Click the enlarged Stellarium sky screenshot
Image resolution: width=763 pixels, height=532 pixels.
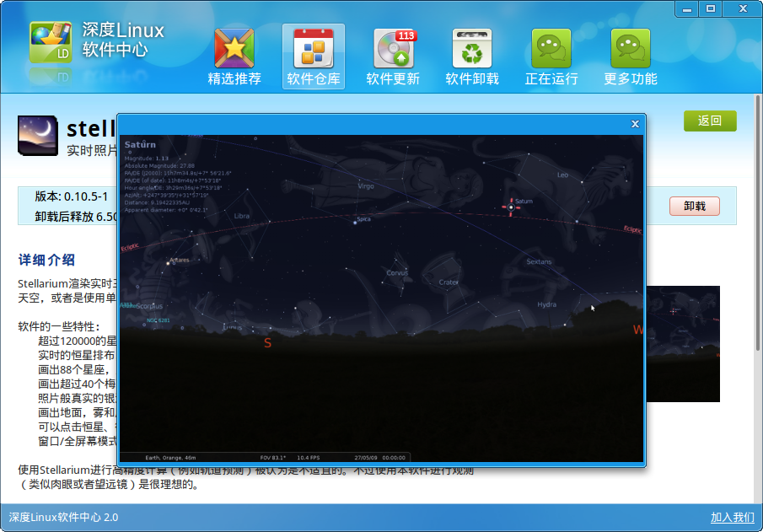tap(381, 298)
